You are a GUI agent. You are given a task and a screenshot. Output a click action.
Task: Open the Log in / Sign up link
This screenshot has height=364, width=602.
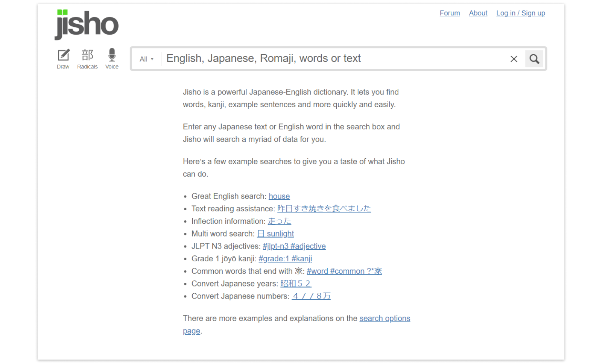pos(520,13)
